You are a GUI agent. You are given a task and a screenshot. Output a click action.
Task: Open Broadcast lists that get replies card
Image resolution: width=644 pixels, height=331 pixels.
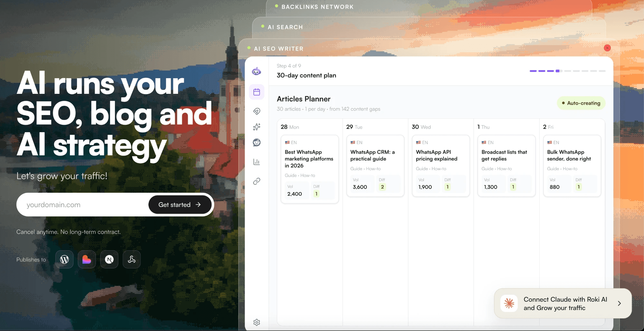[x=507, y=166]
